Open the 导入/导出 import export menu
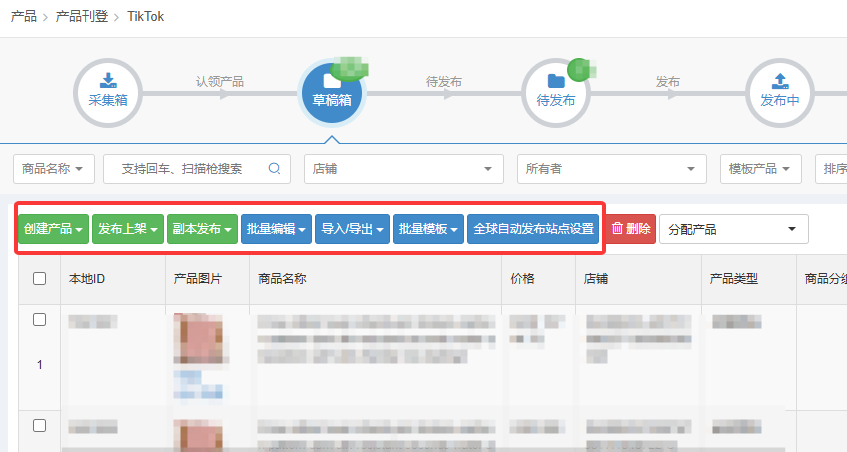This screenshot has height=452, width=847. [x=352, y=229]
